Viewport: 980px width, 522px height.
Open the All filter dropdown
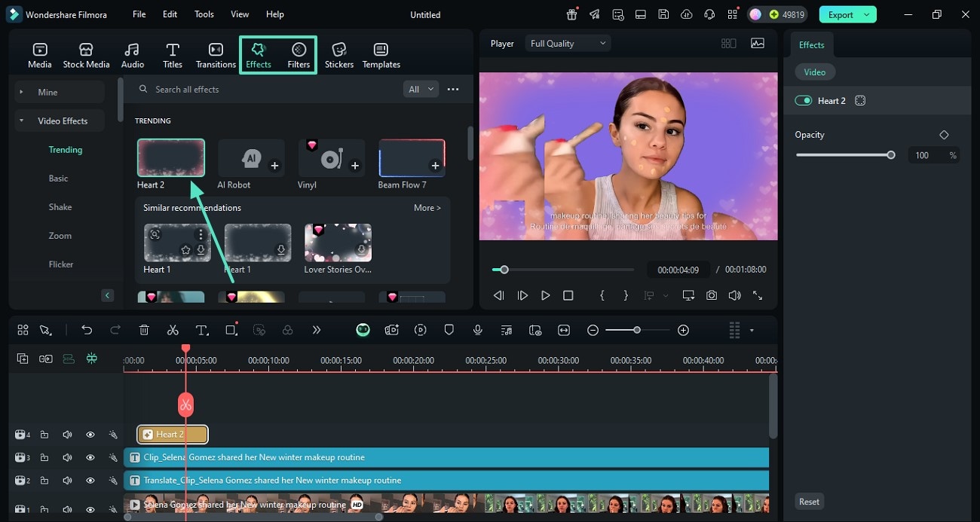point(421,89)
